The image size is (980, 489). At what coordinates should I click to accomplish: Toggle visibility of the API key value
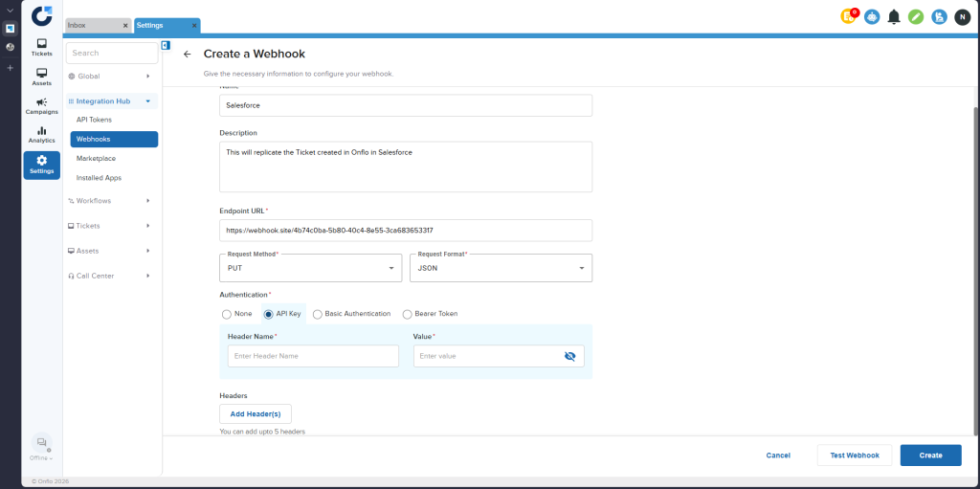point(569,356)
